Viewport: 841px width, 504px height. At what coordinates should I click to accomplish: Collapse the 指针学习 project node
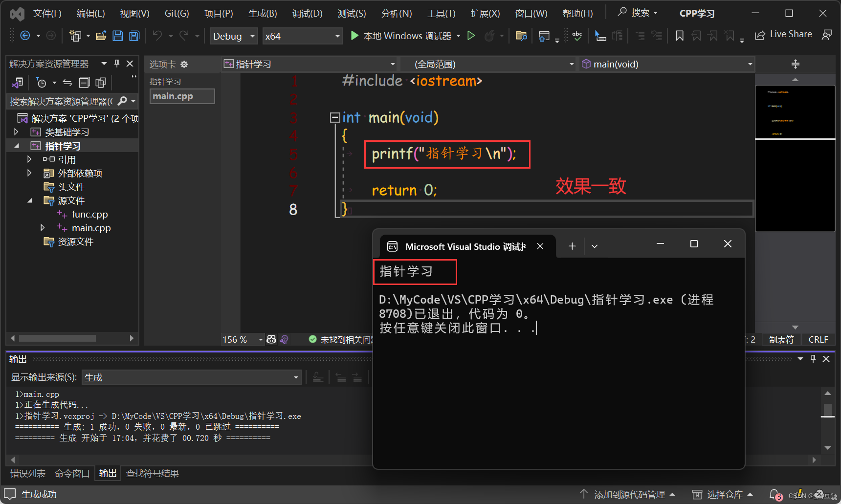pos(17,146)
